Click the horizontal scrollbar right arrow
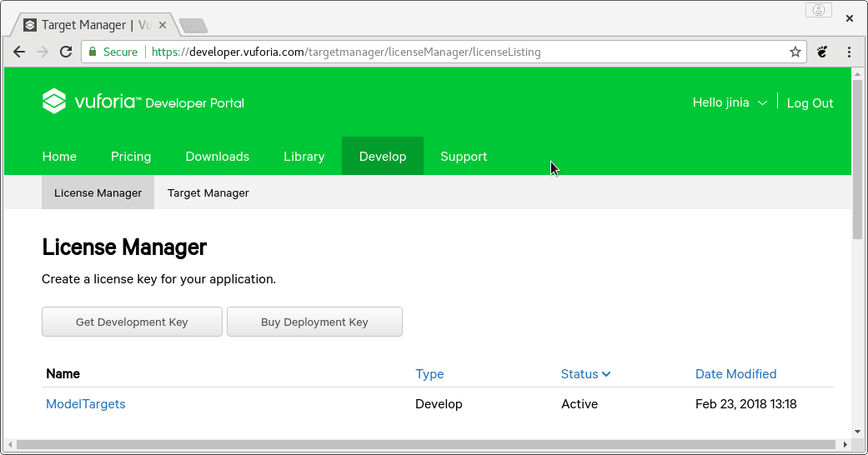This screenshot has width=868, height=455. 845,444
